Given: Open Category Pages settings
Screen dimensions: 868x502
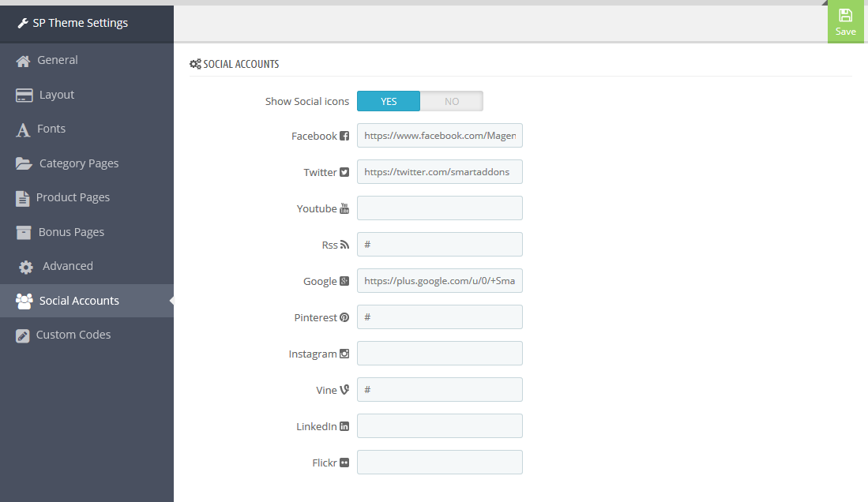Looking at the screenshot, I should click(x=87, y=163).
